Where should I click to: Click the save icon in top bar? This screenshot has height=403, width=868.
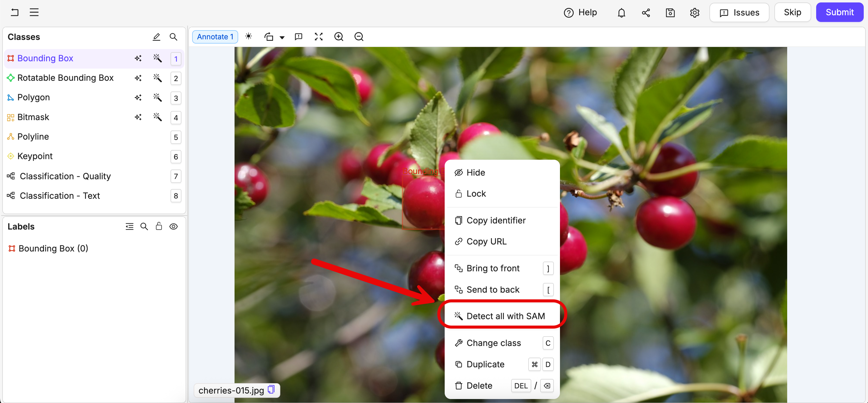tap(670, 13)
